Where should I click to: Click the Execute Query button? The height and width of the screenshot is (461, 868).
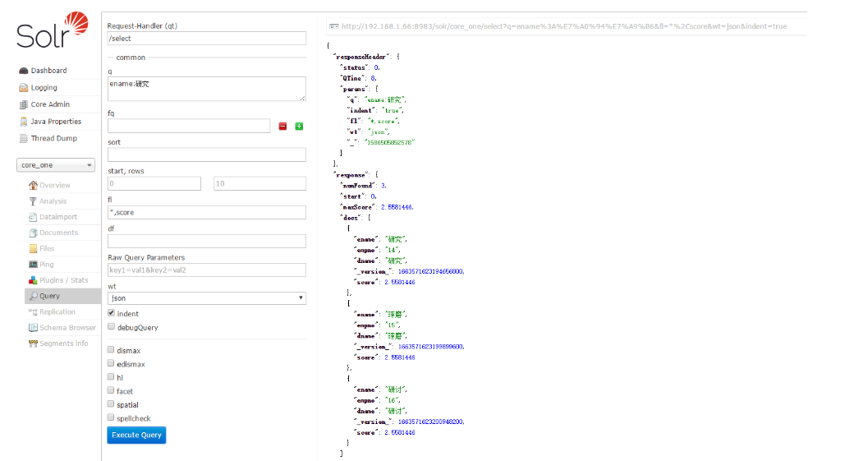pyautogui.click(x=136, y=435)
